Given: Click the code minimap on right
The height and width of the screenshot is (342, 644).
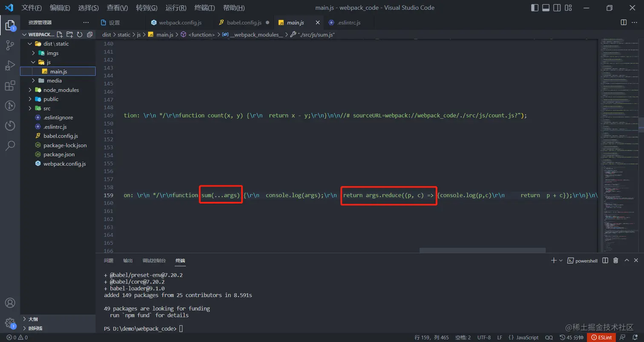Looking at the screenshot, I should tap(619, 145).
